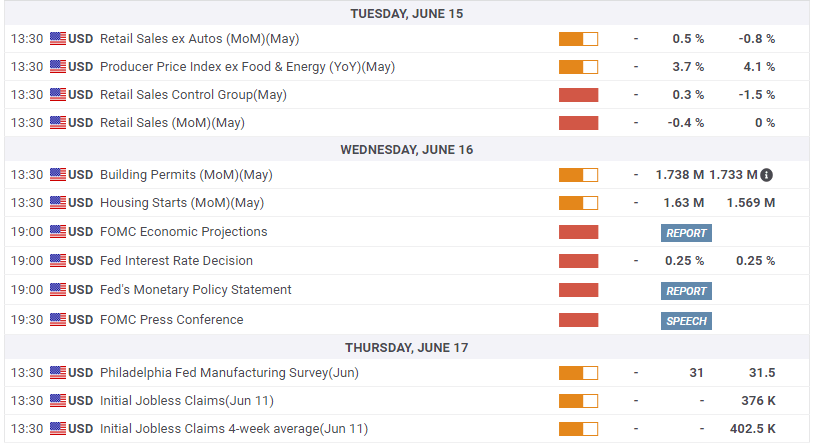Open the REPORT for Fed's Monetary Policy Statement
Viewport: 813px width, 446px height.
(x=686, y=291)
